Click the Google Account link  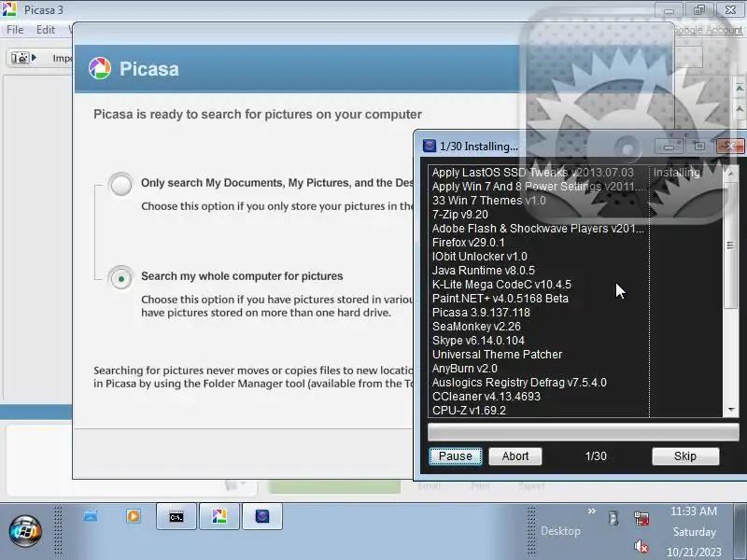(x=708, y=30)
